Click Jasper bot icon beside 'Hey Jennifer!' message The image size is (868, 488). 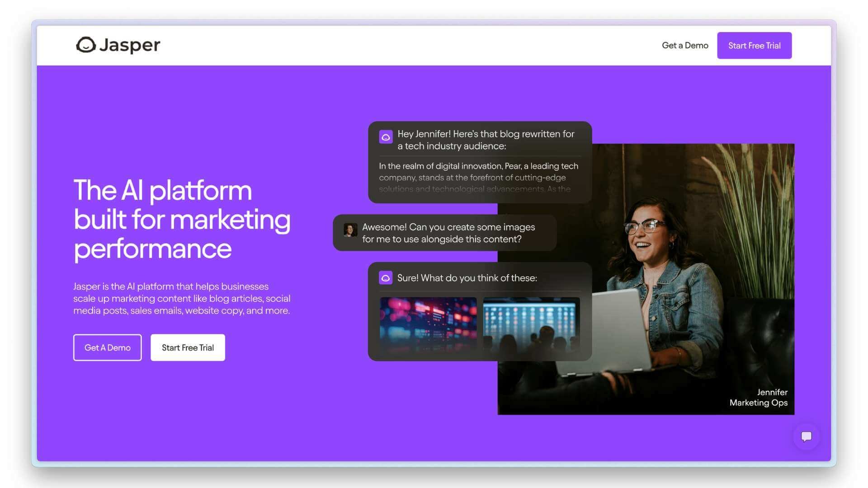click(386, 137)
